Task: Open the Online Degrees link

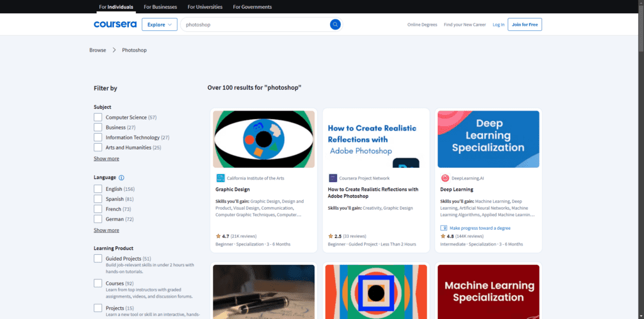Action: pos(422,24)
